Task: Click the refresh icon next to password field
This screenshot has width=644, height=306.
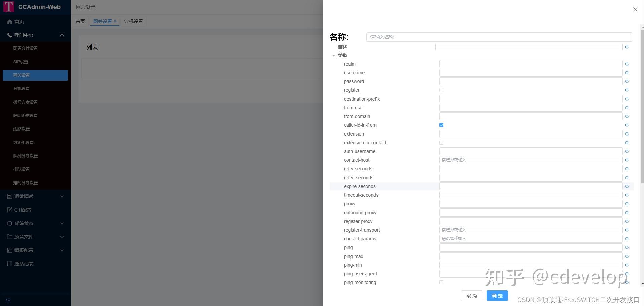Action: pos(627,81)
